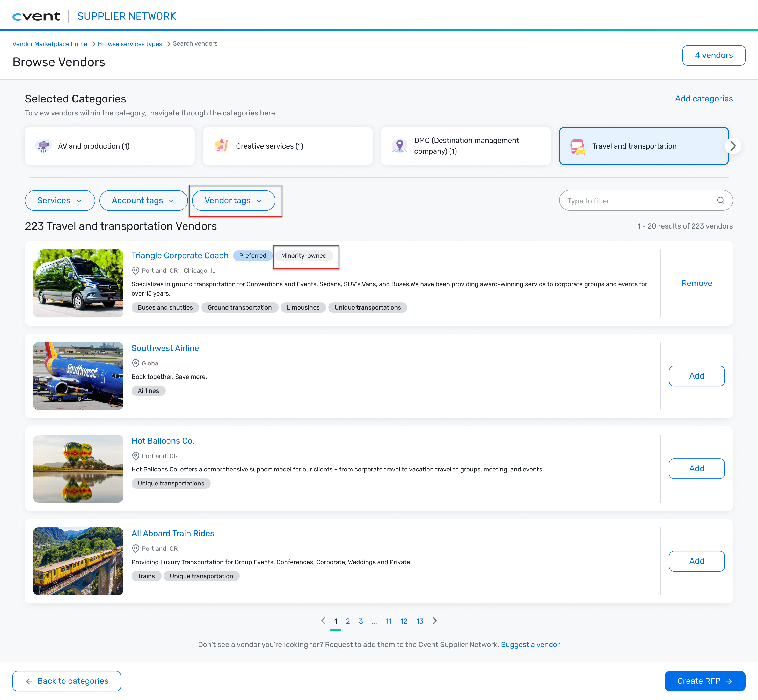Select AV and production (1) category
The image size is (758, 700).
110,146
